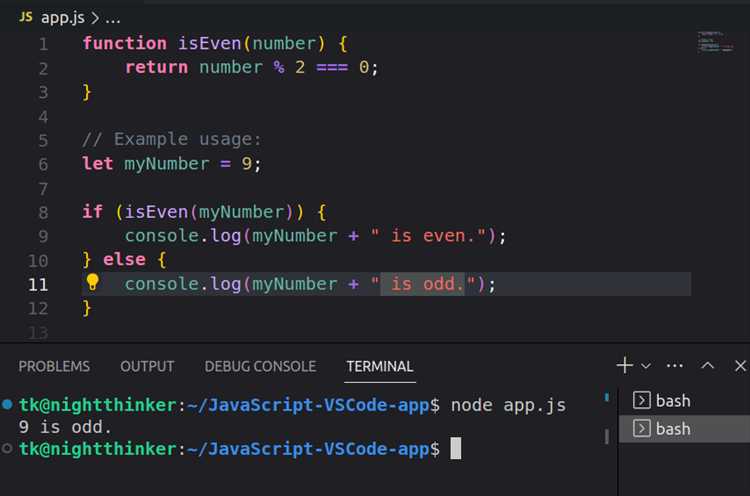Click the 'node app.js' command in terminal
Screen dimensions: 750x496
coord(508,405)
